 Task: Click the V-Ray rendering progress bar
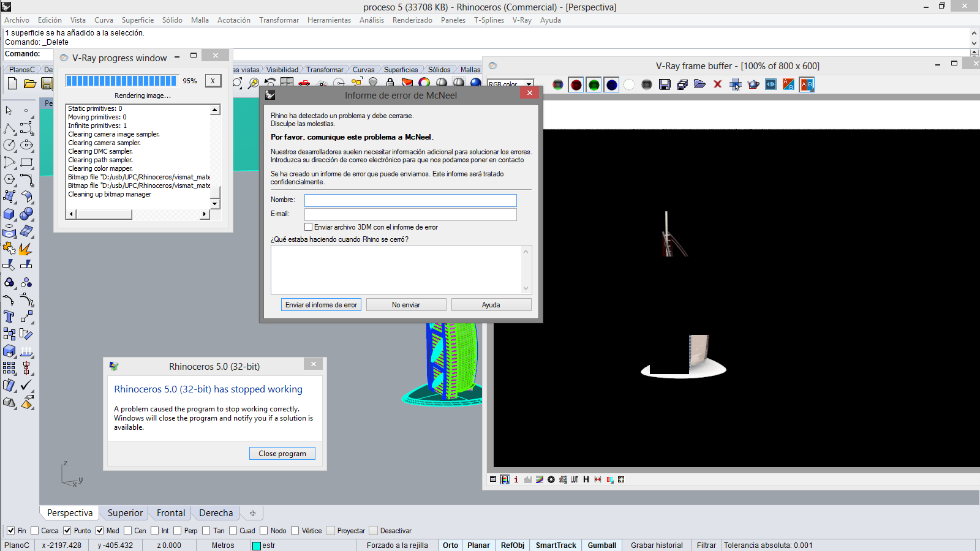point(121,81)
